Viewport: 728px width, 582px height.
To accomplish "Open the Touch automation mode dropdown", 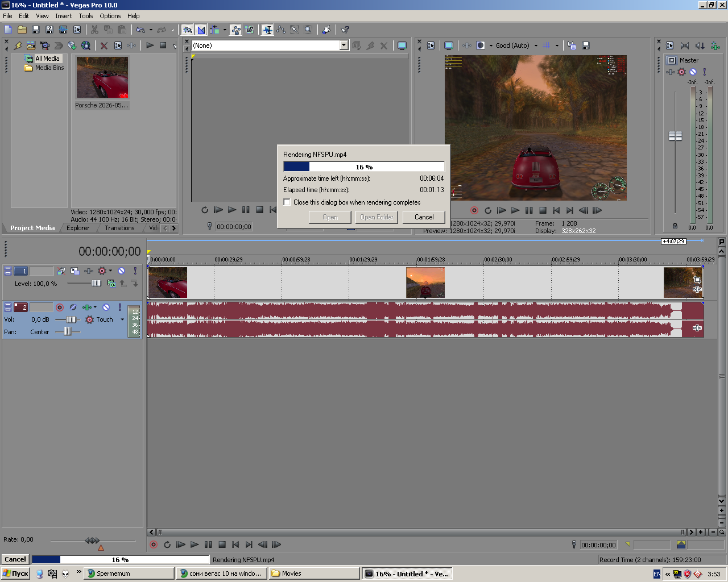I will point(122,319).
